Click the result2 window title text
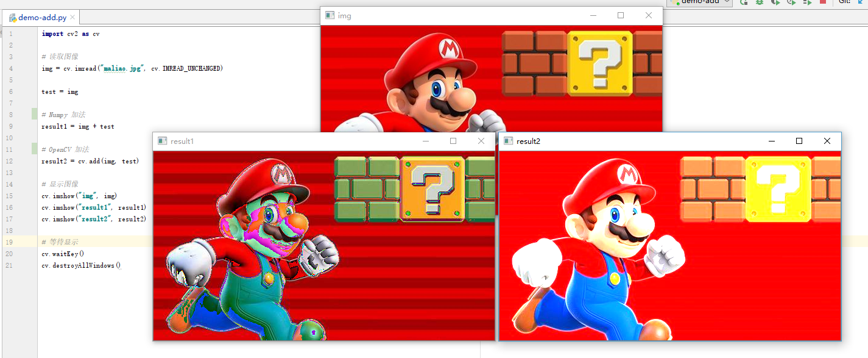Viewport: 868px width, 358px height. coord(528,141)
